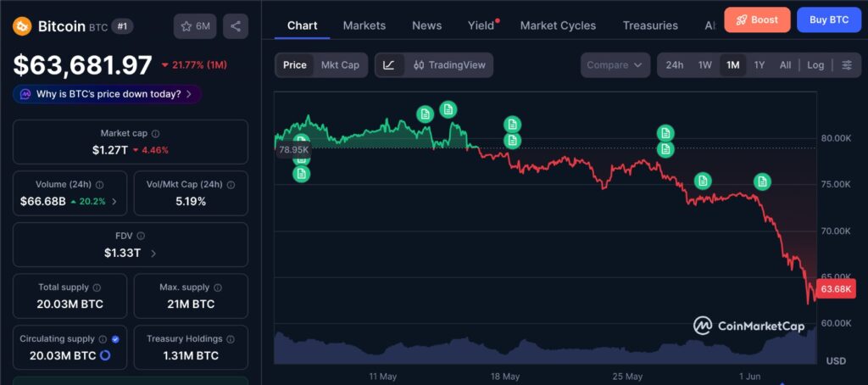Click the USD currency axis label
Screen dimensions: 868x385
pyautogui.click(x=836, y=361)
